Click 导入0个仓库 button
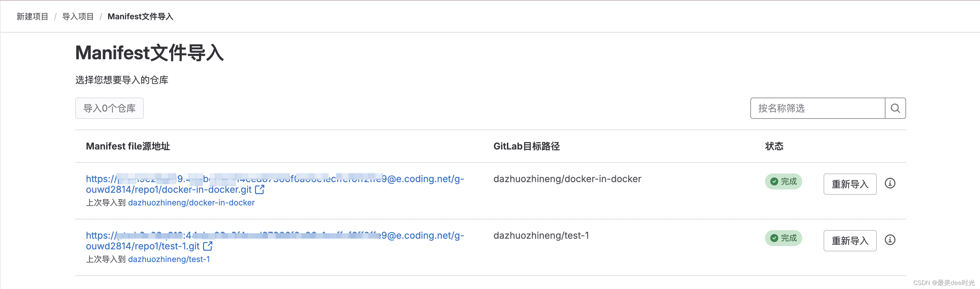Screen dimensions: 980x289 (x=110, y=109)
